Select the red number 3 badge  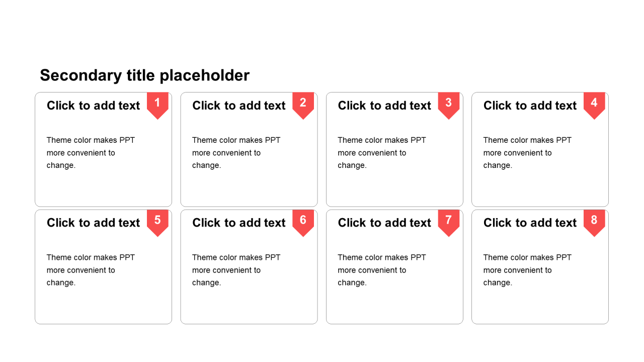(448, 104)
